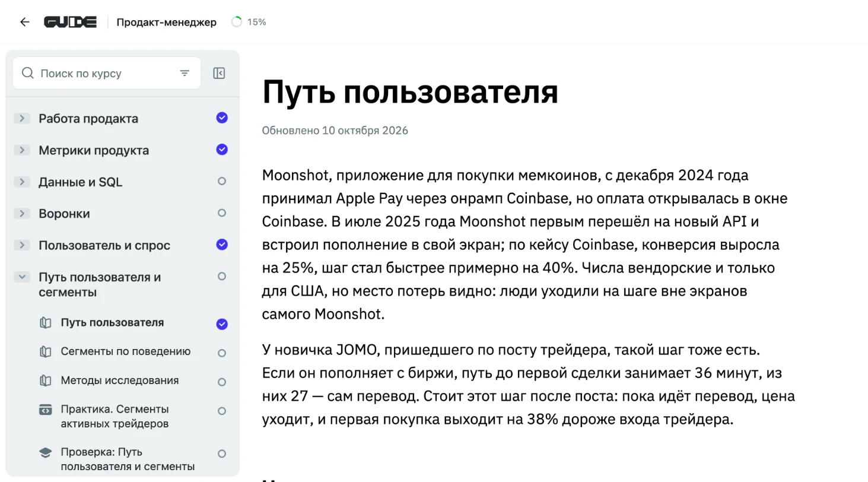
Task: Click book icon beside Путь пользователя lesson
Action: click(x=46, y=323)
